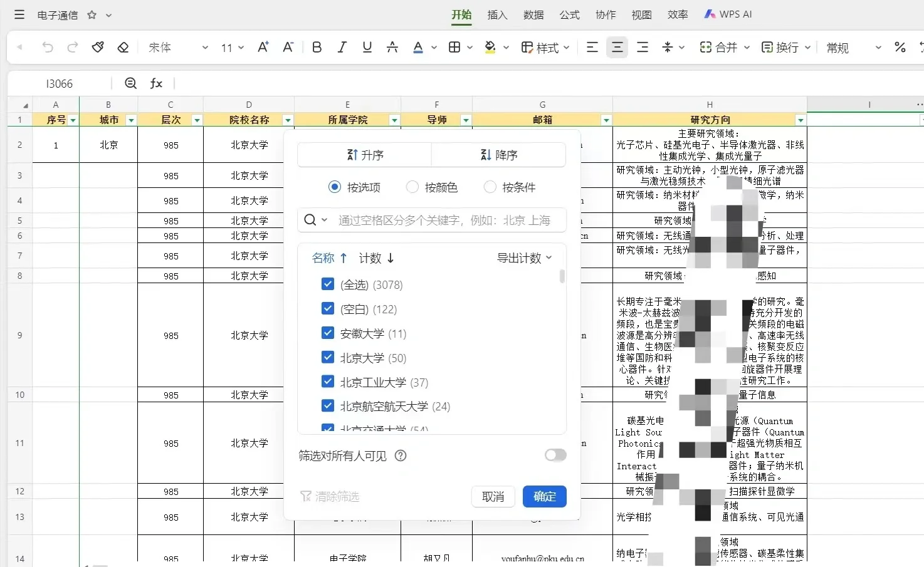Click the underline text icon
Image resolution: width=924 pixels, height=567 pixels.
[367, 47]
